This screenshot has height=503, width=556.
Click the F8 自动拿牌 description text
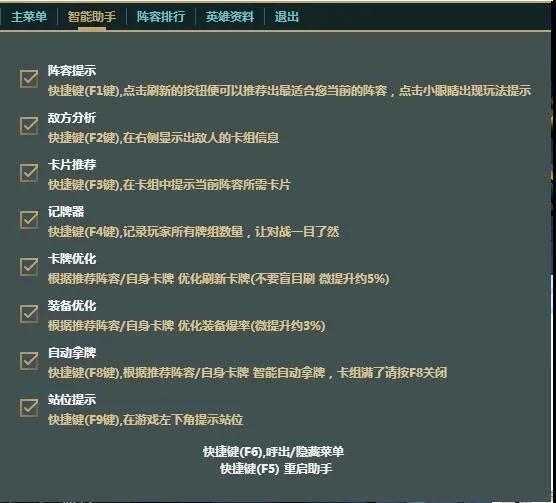pyautogui.click(x=248, y=373)
